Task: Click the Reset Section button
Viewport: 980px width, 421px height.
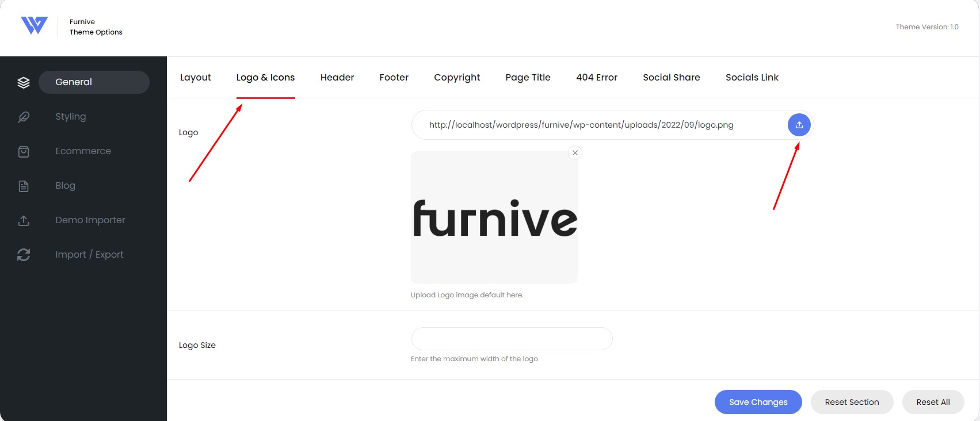Action: tap(852, 402)
